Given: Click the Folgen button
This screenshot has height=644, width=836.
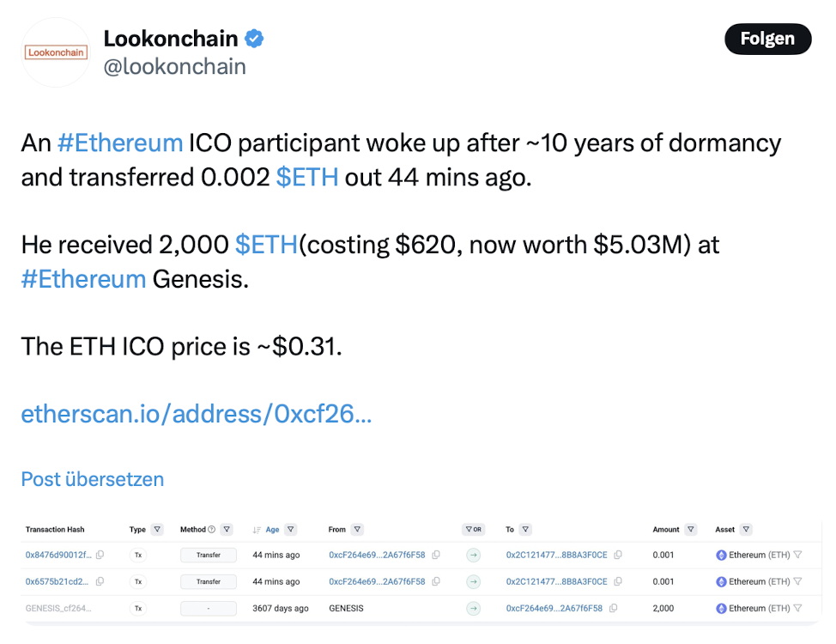Looking at the screenshot, I should click(x=767, y=39).
